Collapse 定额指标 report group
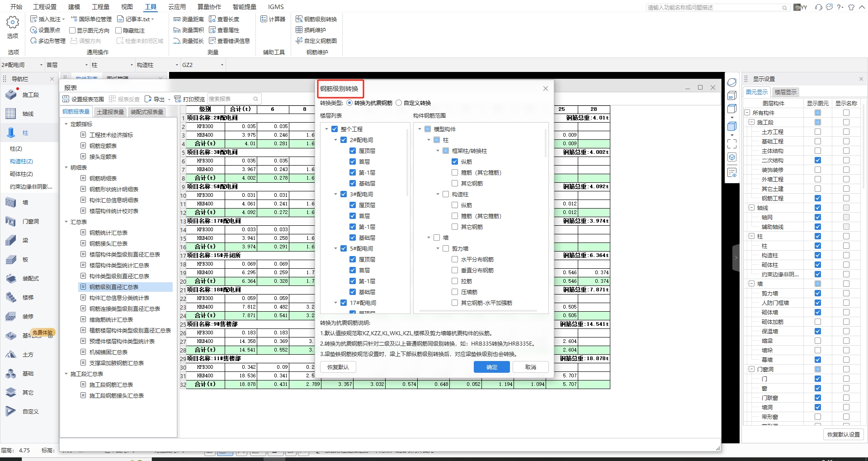Screen dimensions: 868x461 point(66,124)
